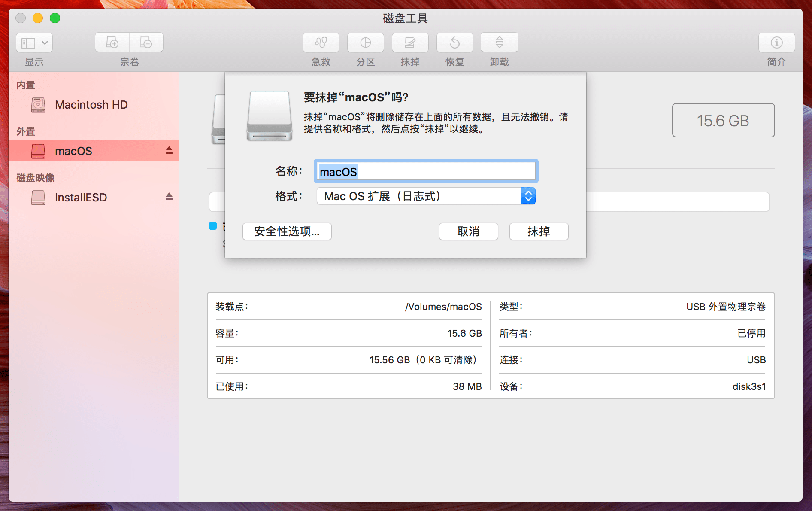The image size is (812, 511).
Task: Click the remove volume toolbar icon
Action: [x=146, y=43]
